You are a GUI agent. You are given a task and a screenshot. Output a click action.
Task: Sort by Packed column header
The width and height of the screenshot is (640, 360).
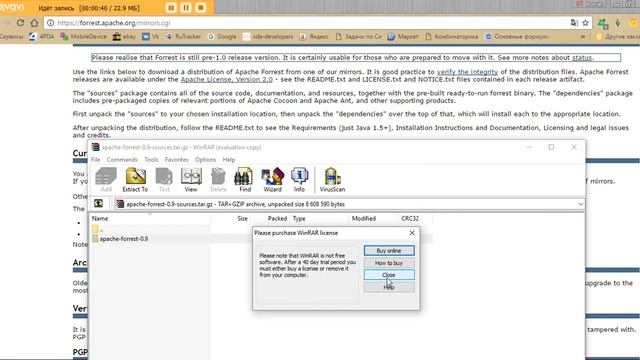[x=277, y=218]
